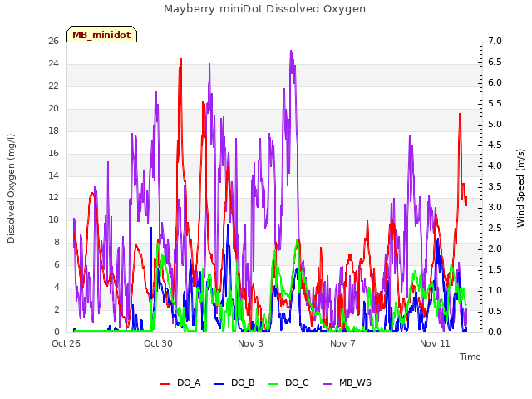Click the green DO_C legend color marker
Screen dimensions: 532x399
[273, 384]
